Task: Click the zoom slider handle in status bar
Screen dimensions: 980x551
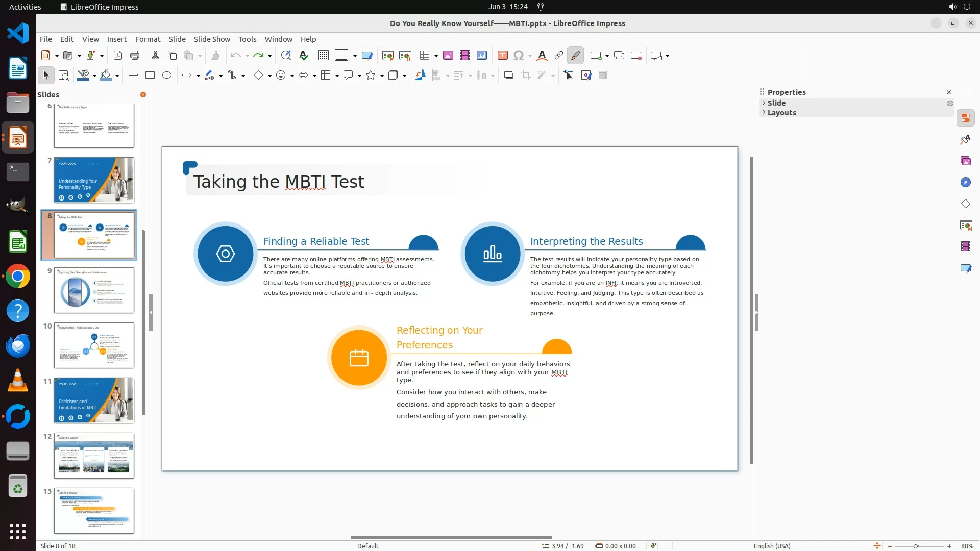Action: (x=916, y=546)
